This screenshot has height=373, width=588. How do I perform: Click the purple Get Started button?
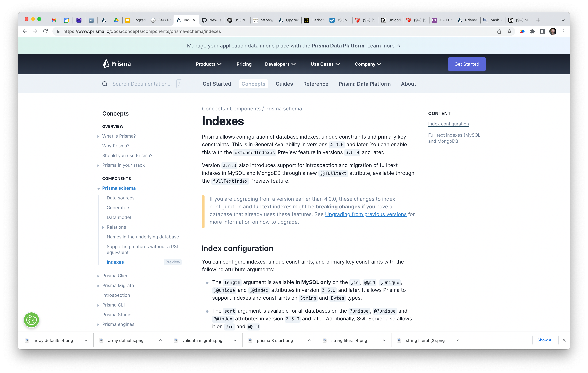click(x=467, y=64)
